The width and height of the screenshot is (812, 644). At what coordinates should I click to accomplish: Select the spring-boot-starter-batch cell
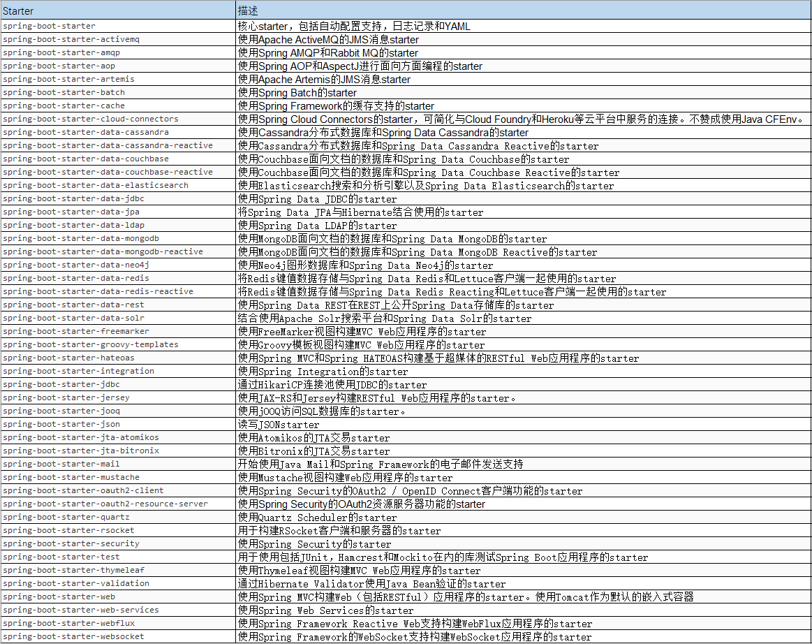pyautogui.click(x=118, y=92)
